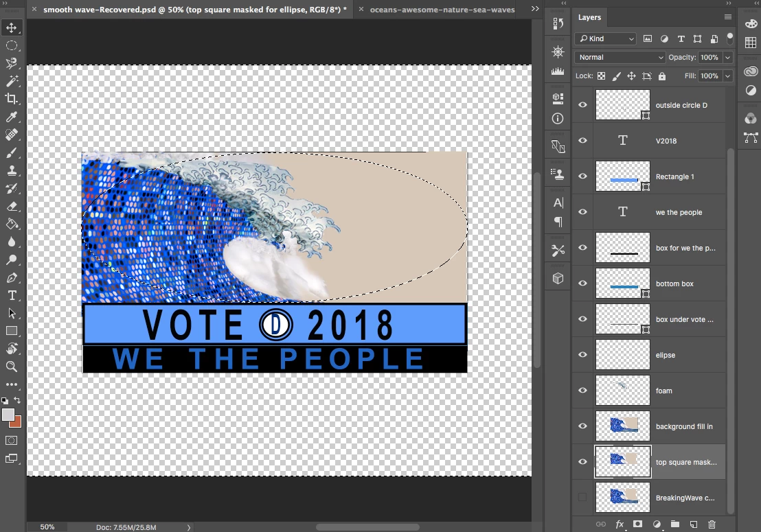Switch to oceans-awesome-nature-sea-waves tab
Viewport: 761px width, 532px height.
pyautogui.click(x=442, y=9)
